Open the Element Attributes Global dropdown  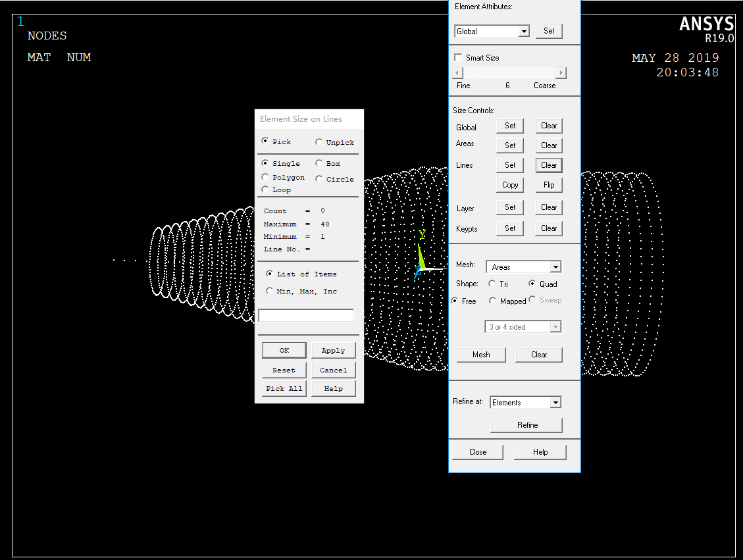click(x=524, y=32)
